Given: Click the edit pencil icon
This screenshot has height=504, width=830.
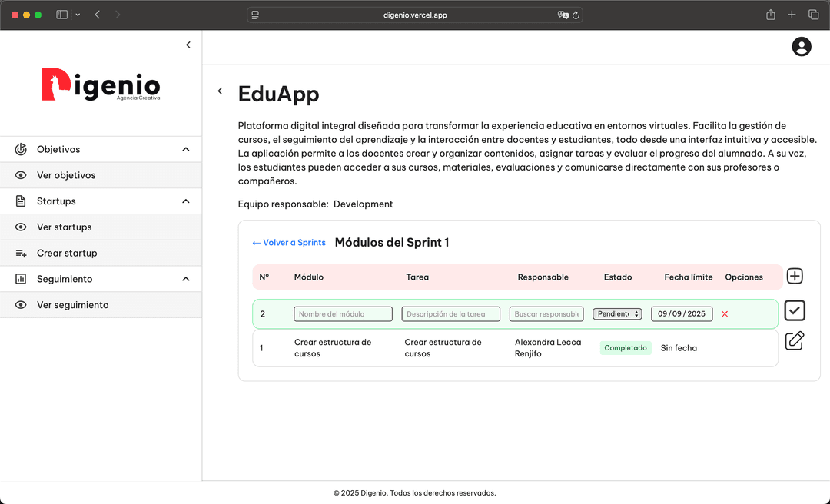Looking at the screenshot, I should click(x=795, y=341).
